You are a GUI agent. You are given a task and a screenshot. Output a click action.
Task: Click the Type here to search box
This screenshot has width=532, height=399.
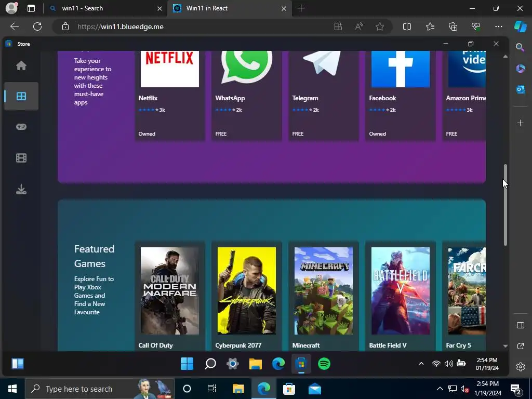(100, 389)
